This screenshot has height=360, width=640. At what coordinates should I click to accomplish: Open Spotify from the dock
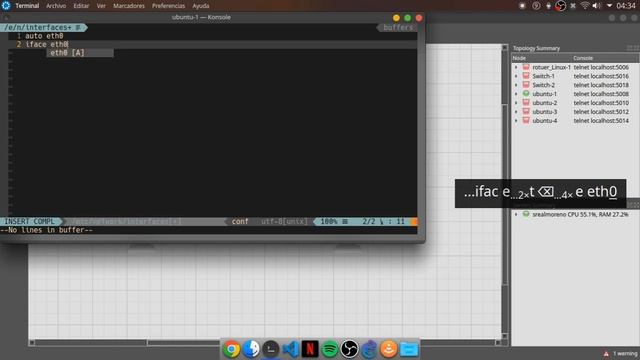(x=329, y=349)
